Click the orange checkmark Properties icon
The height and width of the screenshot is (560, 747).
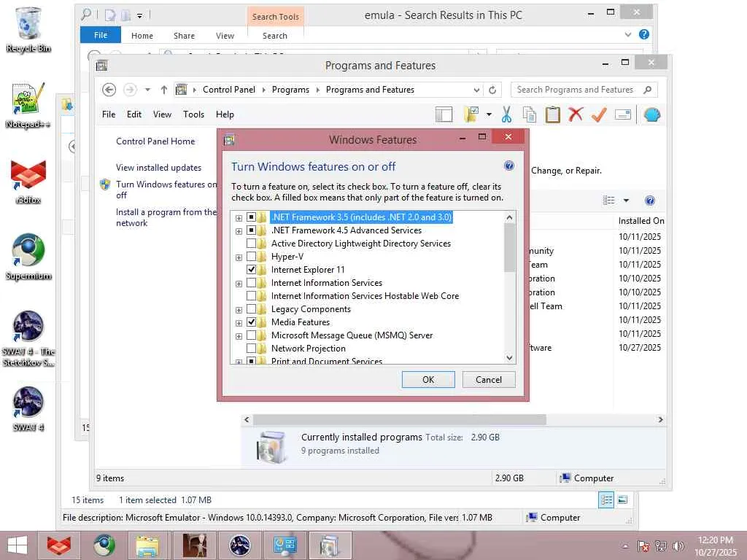(x=599, y=114)
